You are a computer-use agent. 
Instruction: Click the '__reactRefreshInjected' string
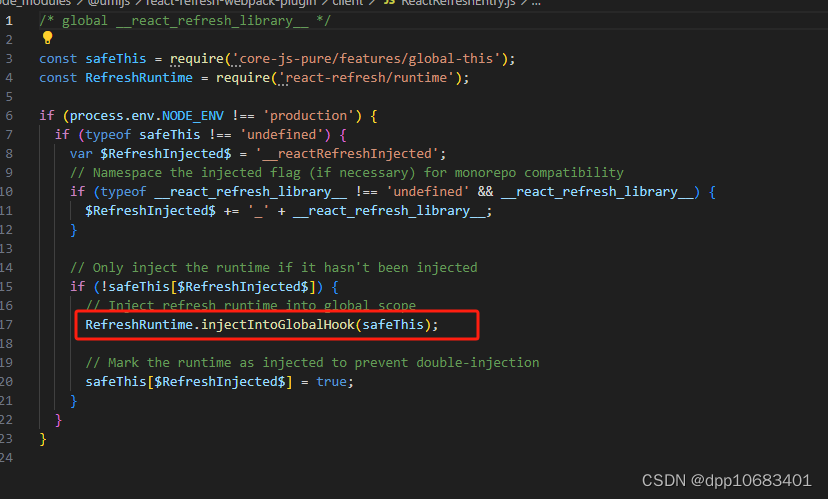pyautogui.click(x=347, y=154)
